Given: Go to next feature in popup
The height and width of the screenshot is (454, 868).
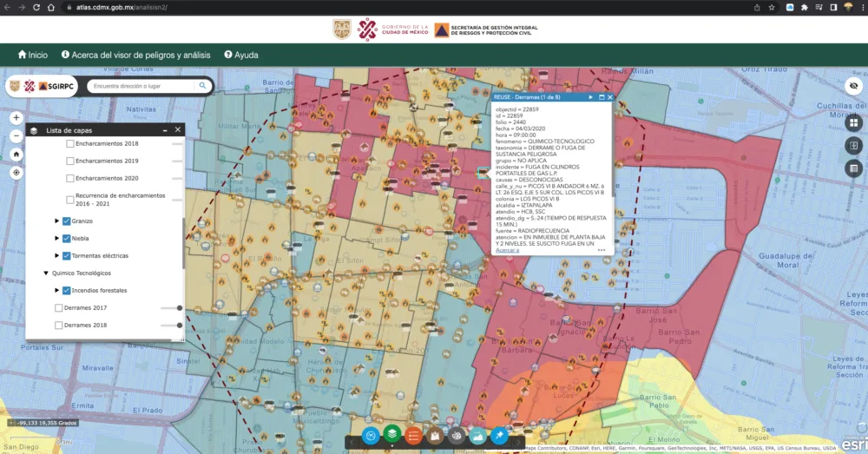Looking at the screenshot, I should click(x=590, y=97).
